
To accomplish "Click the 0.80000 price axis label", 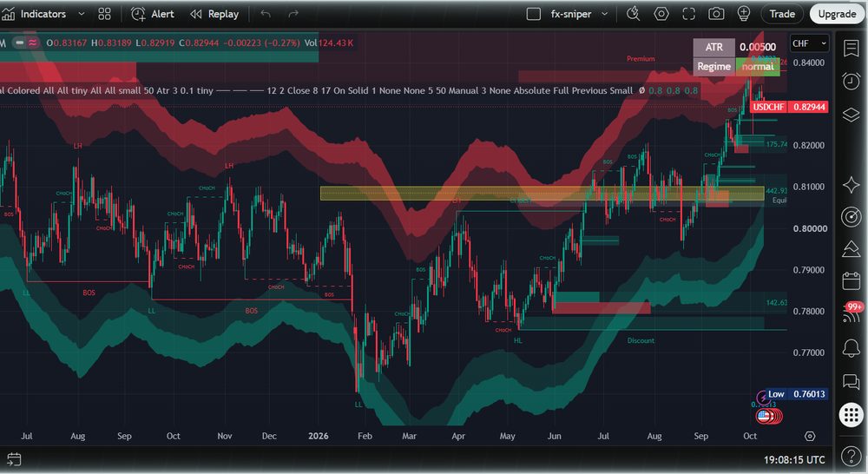I will click(x=810, y=228).
